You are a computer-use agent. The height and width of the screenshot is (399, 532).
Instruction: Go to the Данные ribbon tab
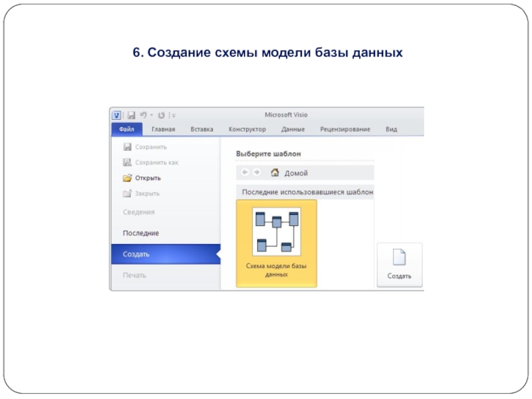pyautogui.click(x=293, y=130)
